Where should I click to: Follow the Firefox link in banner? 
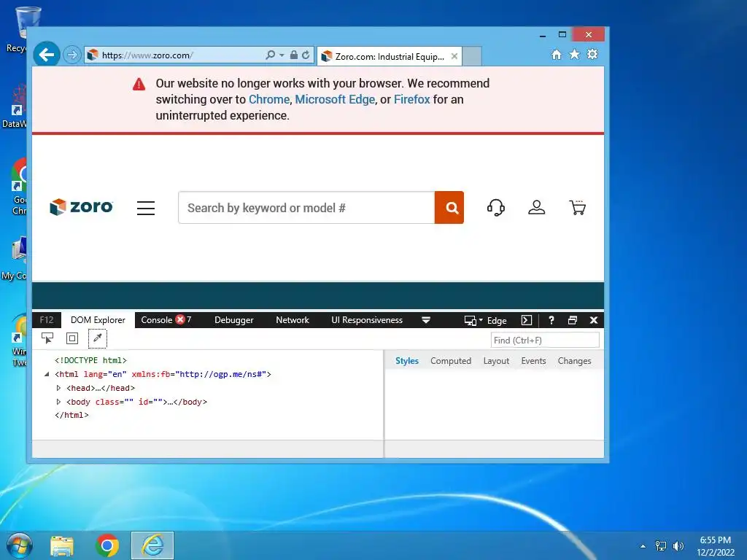tap(411, 99)
